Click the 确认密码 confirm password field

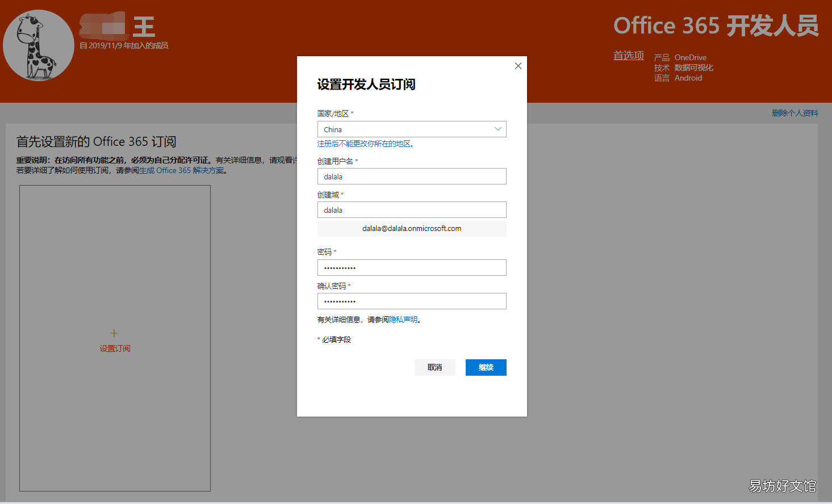pyautogui.click(x=412, y=301)
